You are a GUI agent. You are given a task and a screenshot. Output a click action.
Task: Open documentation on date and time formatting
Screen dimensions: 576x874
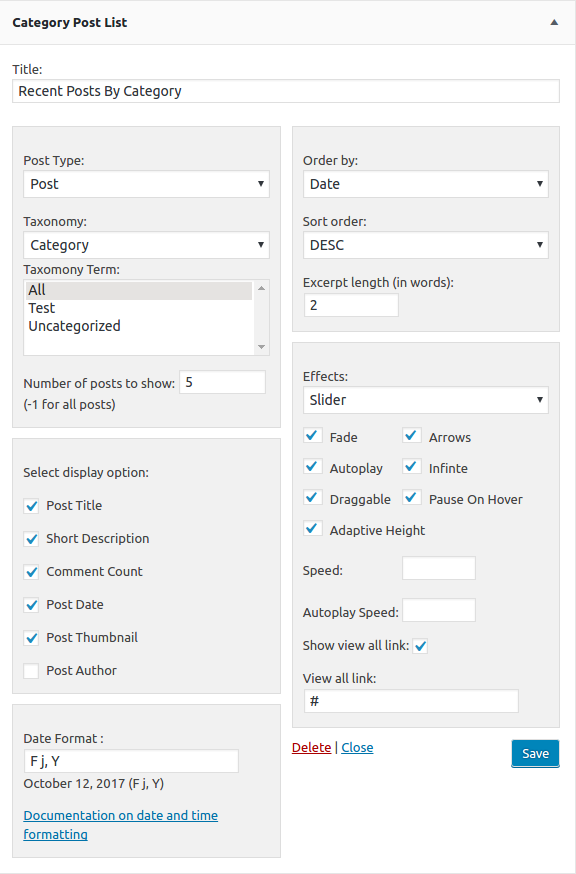120,825
